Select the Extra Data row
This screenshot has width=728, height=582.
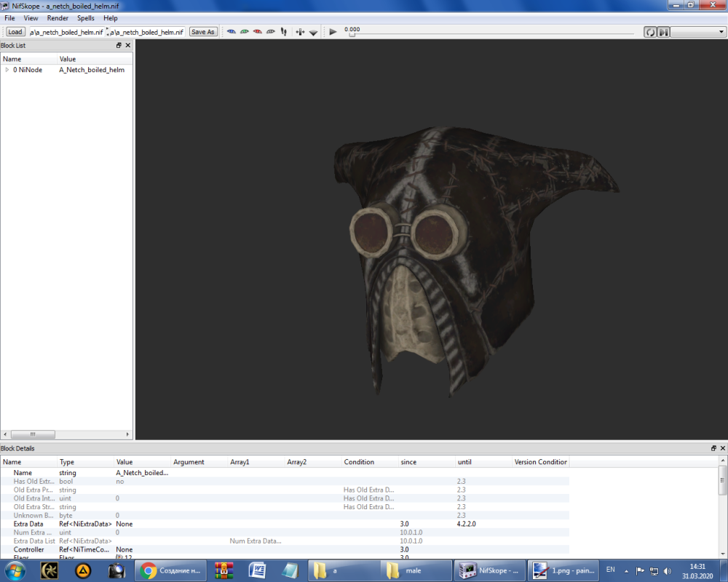[285, 524]
